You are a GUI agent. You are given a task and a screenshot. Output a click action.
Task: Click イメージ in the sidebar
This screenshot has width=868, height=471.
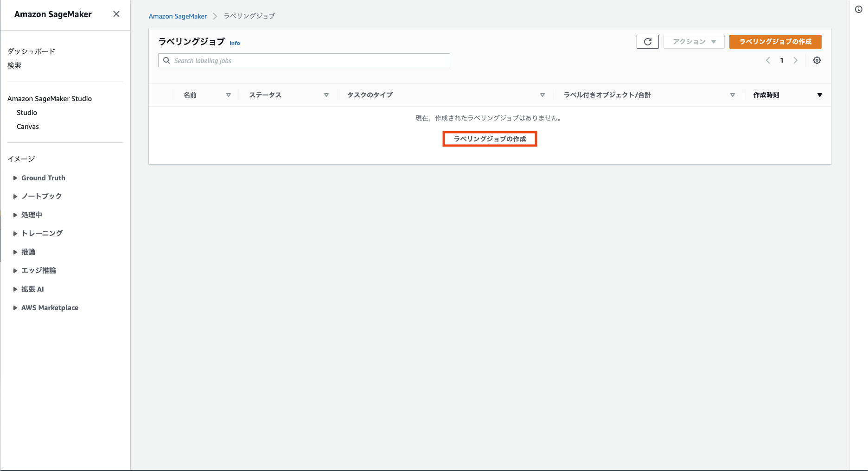click(21, 159)
